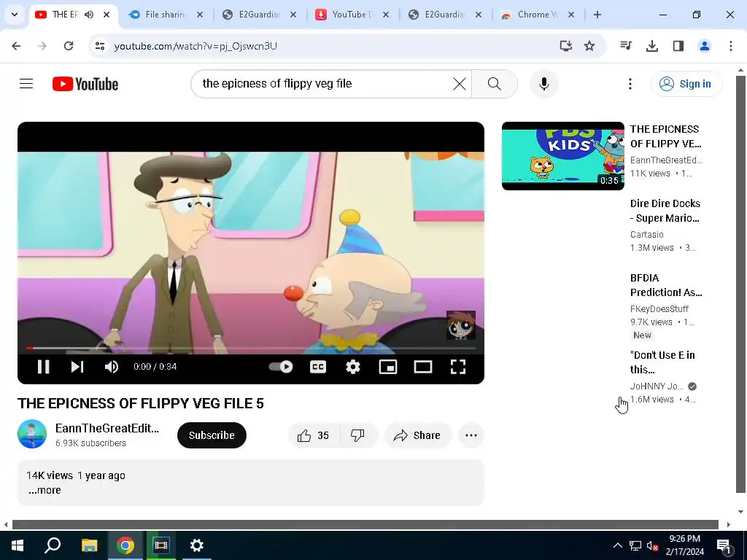Expand description with ...more
Viewport: 747px width, 560px height.
point(44,491)
